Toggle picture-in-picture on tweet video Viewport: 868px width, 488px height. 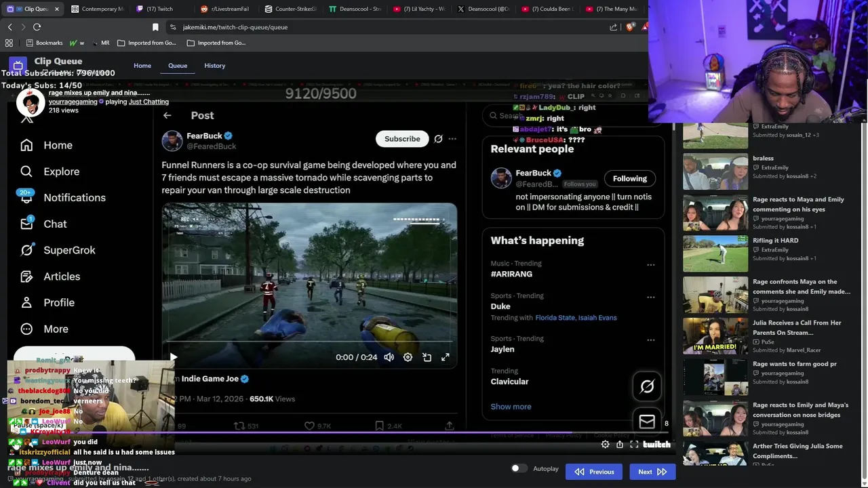(x=427, y=357)
